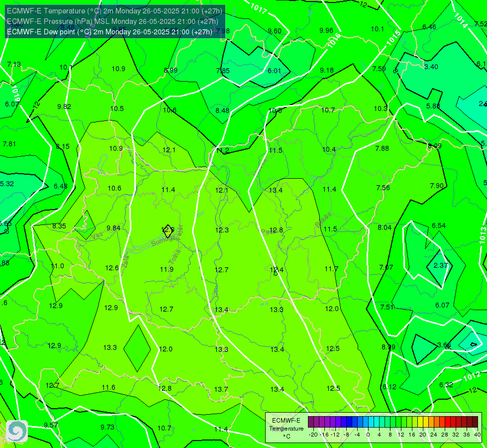This screenshot has width=487, height=448.
Task: Click the 1016 isobar label
Action: pos(334,41)
